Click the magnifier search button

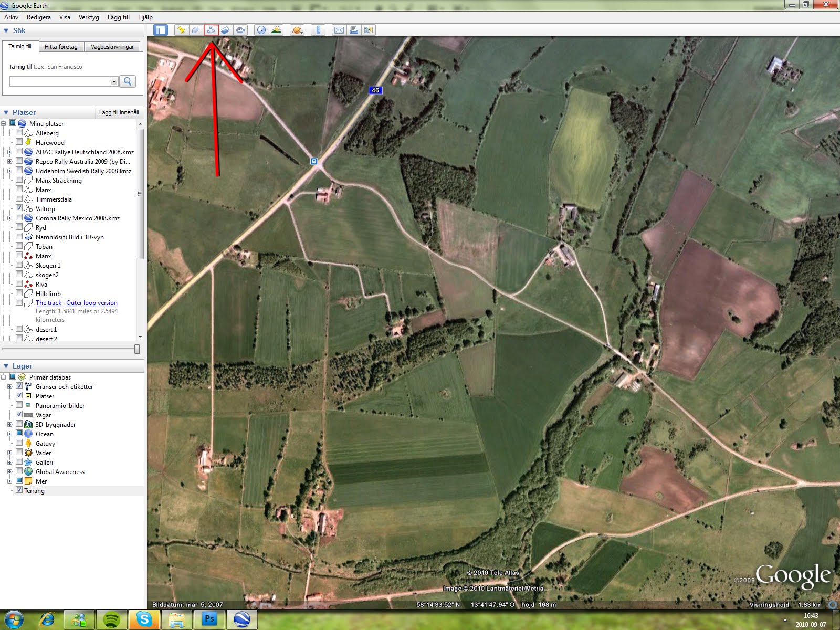coord(128,81)
